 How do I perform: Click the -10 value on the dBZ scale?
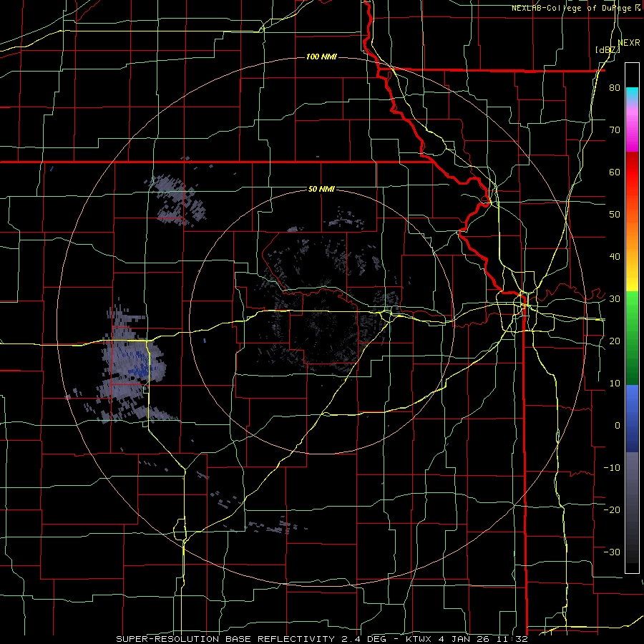click(x=612, y=468)
